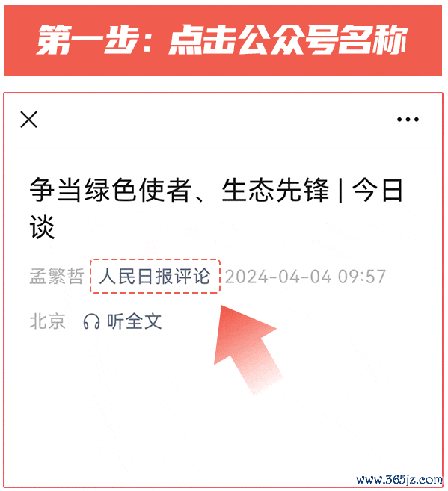The height and width of the screenshot is (491, 448).
Task: Close the article with the X icon
Action: (x=29, y=120)
